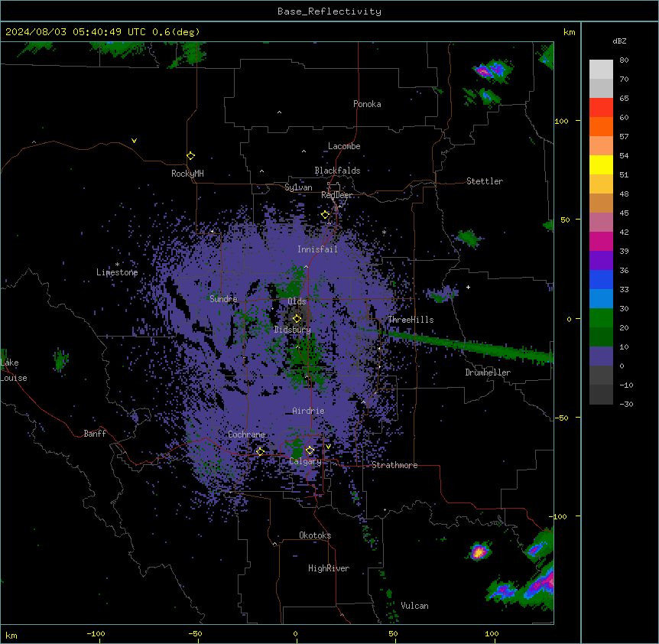Click the Lacombe city label
Viewport: 659px width, 644px height.
(x=344, y=146)
